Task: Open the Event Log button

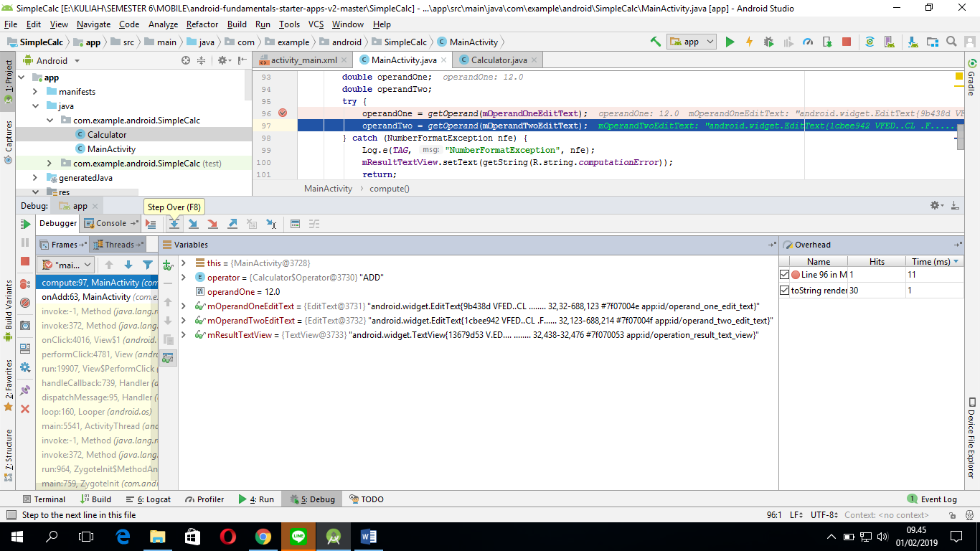Action: [x=932, y=499]
